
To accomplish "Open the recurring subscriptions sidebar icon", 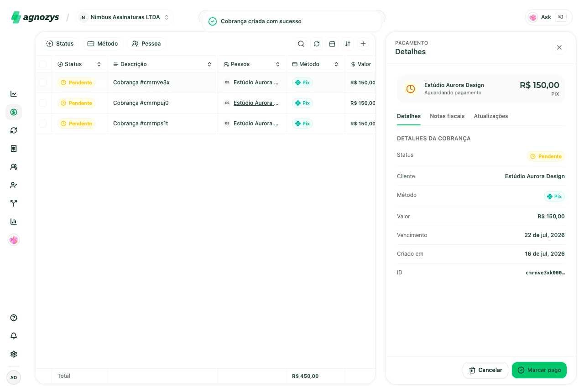I will click(14, 130).
